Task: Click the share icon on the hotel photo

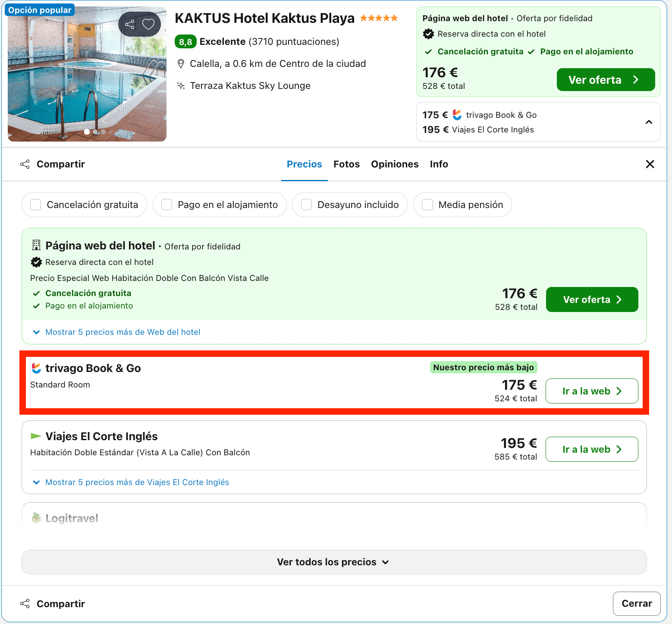Action: [x=129, y=24]
